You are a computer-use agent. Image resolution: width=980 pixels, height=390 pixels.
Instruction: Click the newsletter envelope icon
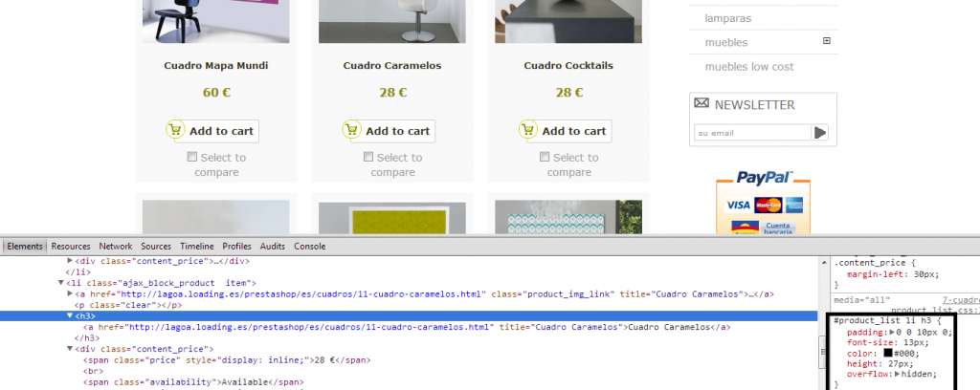click(702, 103)
